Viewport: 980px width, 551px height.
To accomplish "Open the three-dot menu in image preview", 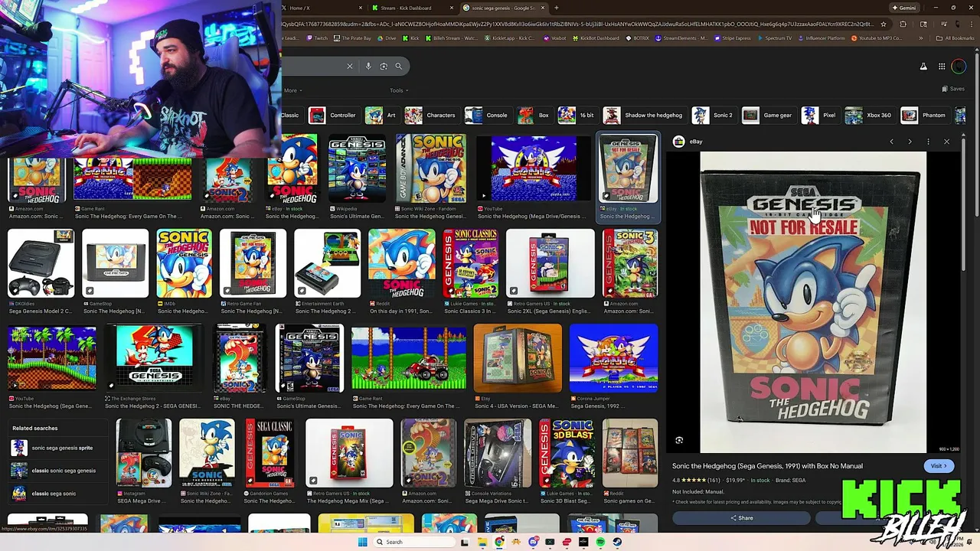I will click(x=928, y=142).
